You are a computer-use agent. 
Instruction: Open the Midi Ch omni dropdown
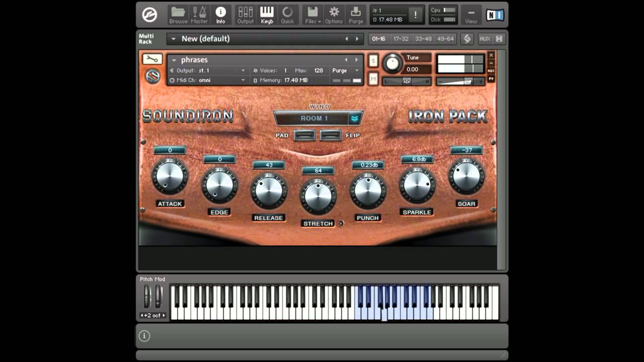coord(208,80)
